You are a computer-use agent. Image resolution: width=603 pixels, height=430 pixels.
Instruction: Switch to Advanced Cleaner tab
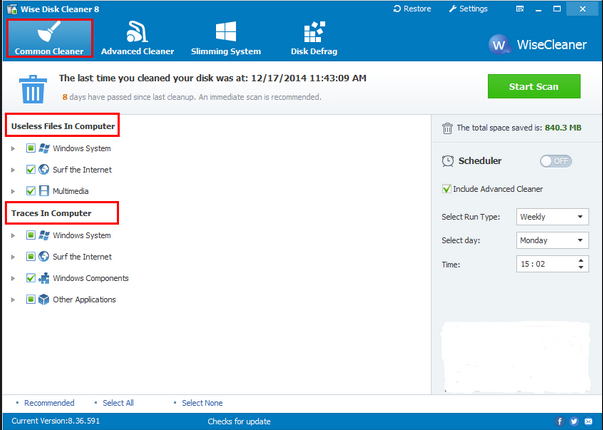tap(137, 38)
